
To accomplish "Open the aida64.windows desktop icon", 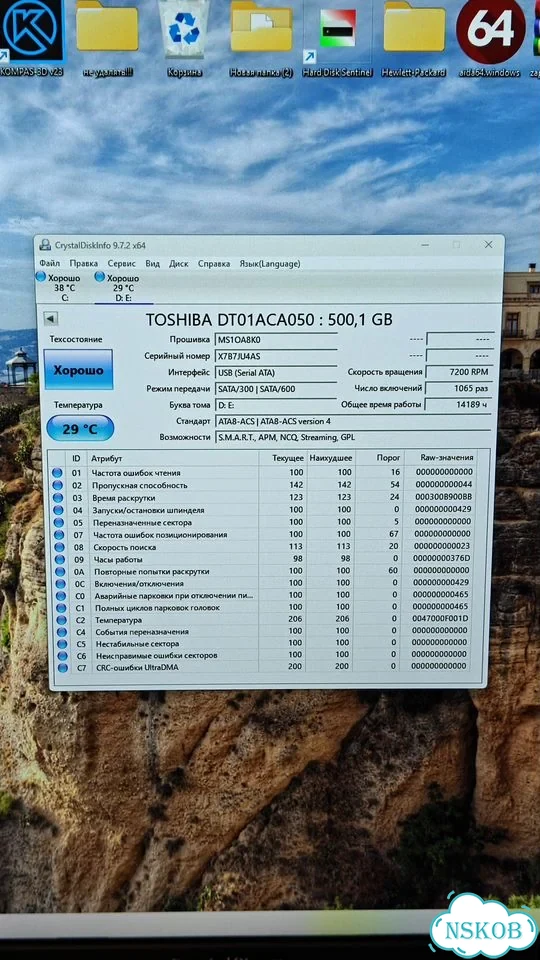I will (490, 39).
